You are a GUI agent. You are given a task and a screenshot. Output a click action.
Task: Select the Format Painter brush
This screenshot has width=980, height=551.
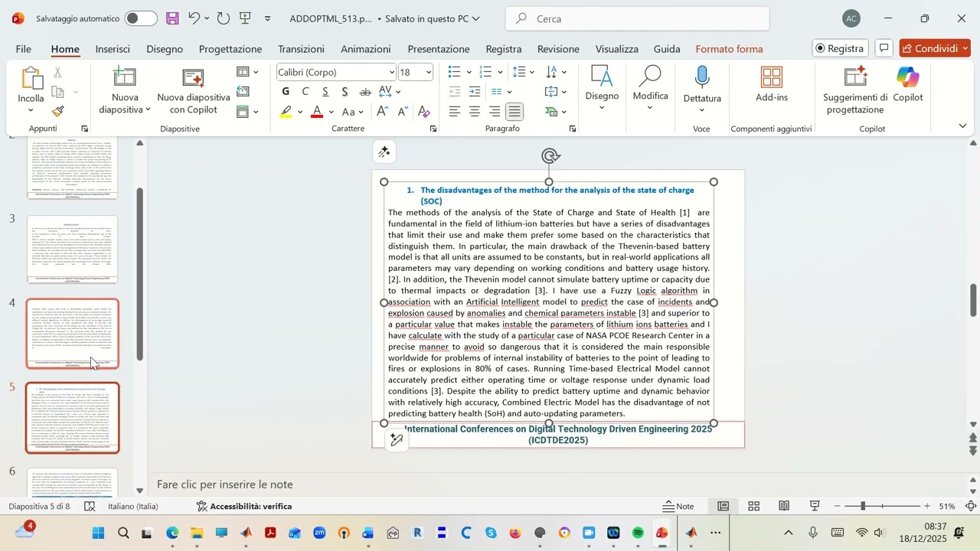click(58, 111)
